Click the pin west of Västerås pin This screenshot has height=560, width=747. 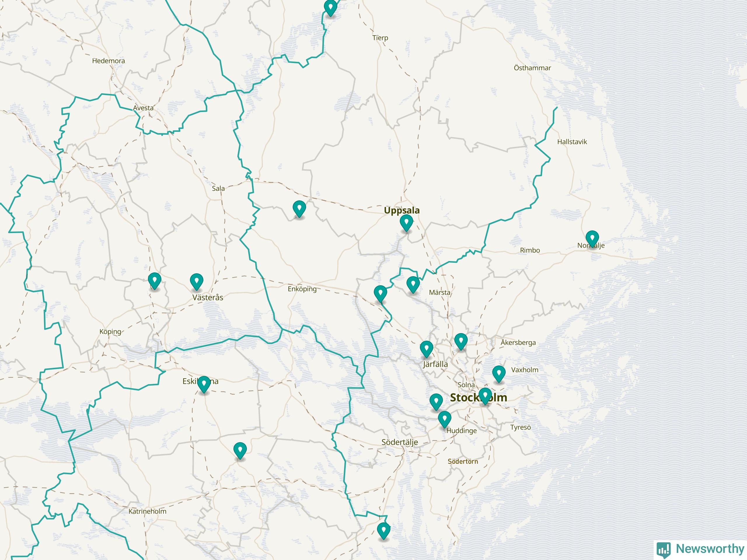click(154, 280)
